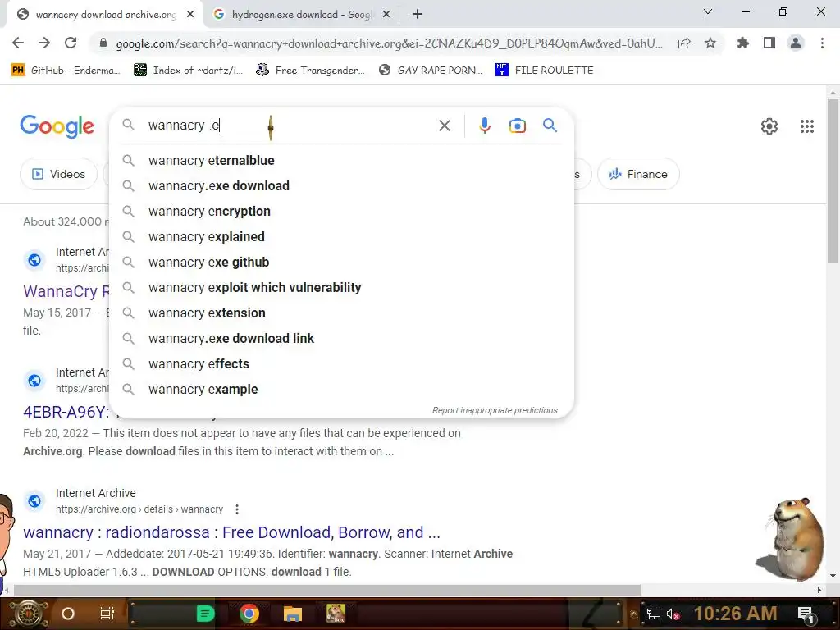Click the muted volume tray icon

tap(673, 614)
